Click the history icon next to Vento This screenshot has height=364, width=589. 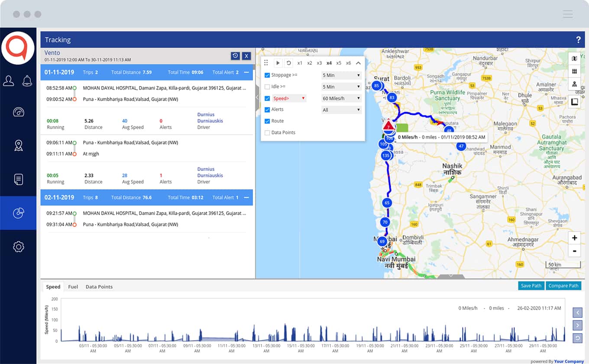click(235, 56)
